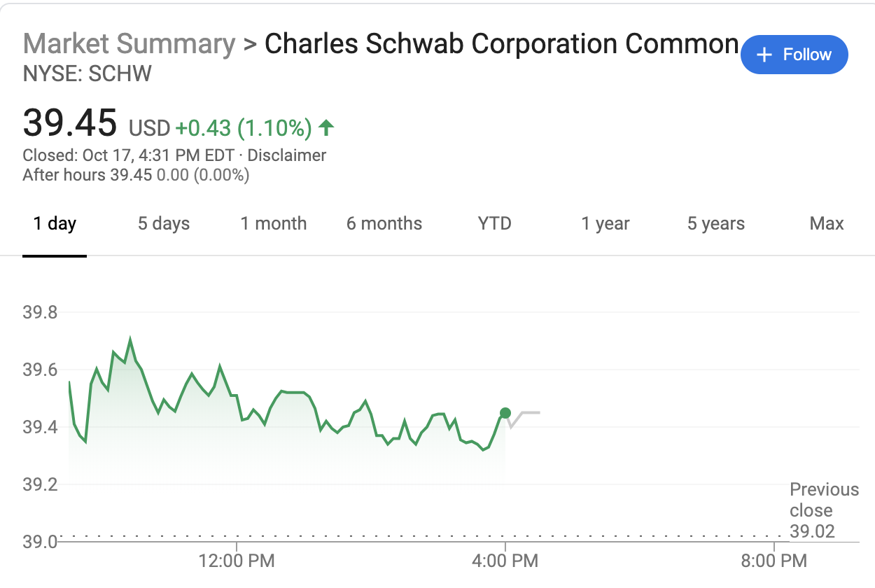Click the green upward trend arrow

(x=327, y=128)
